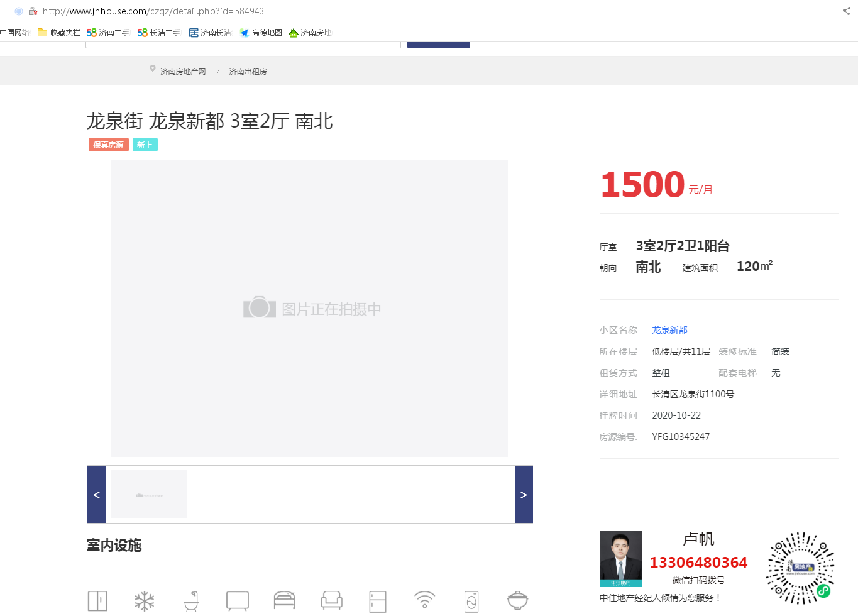Click the wardrobe facility icon
Screen dimensions: 858x616
97,601
